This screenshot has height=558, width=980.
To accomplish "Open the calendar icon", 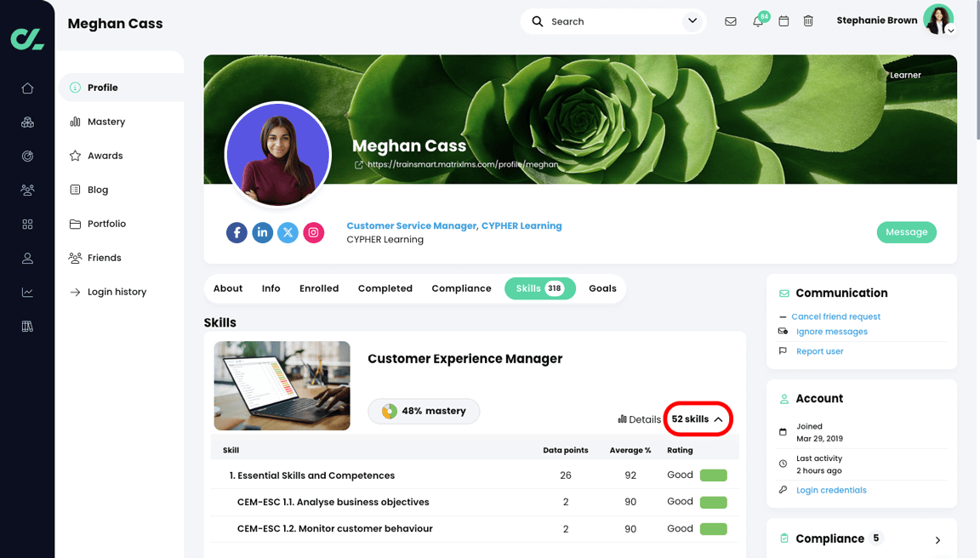I will pos(783,21).
